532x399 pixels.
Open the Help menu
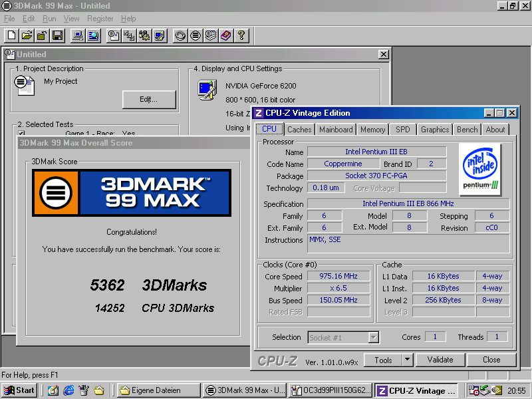128,19
